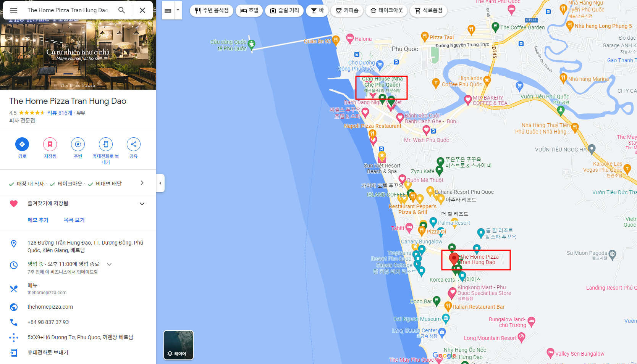Click the Kingkong Mart marker
Image resolution: width=637 pixels, height=364 pixels.
tap(452, 293)
